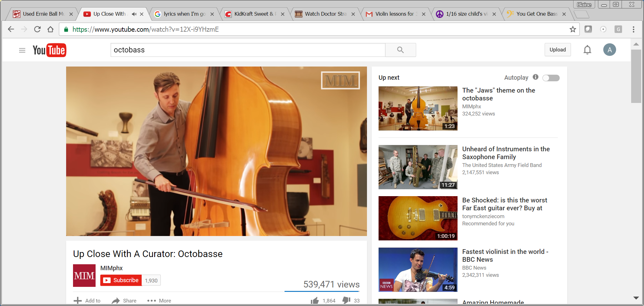
Task: Open the MIMphx channel under Jaws video
Action: pos(472,106)
